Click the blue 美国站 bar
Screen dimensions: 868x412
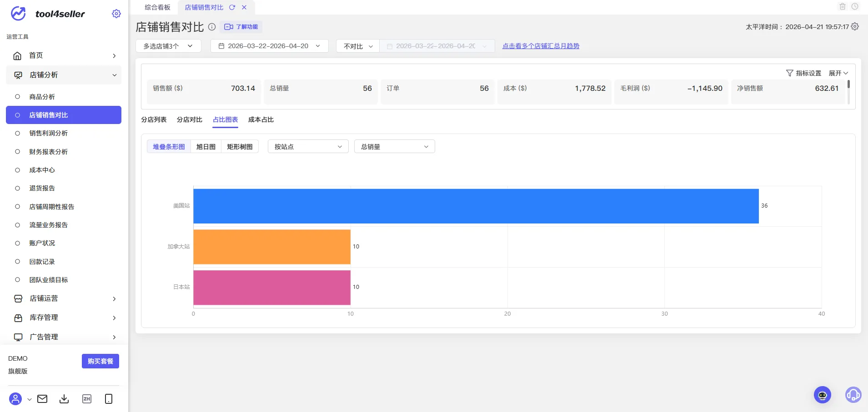[476, 206]
